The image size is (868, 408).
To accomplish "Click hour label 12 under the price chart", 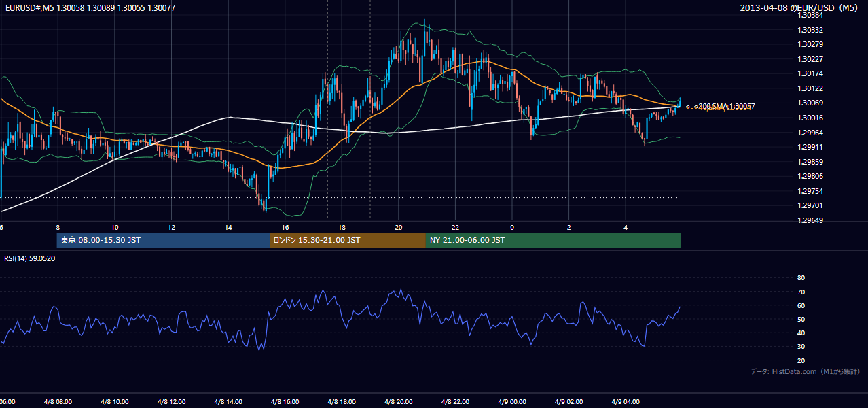I will click(171, 227).
